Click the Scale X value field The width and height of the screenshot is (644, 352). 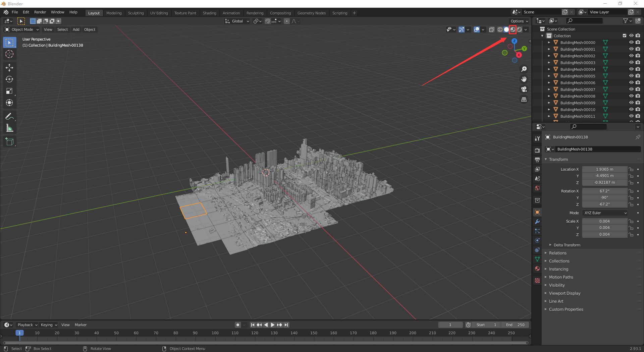(x=604, y=221)
